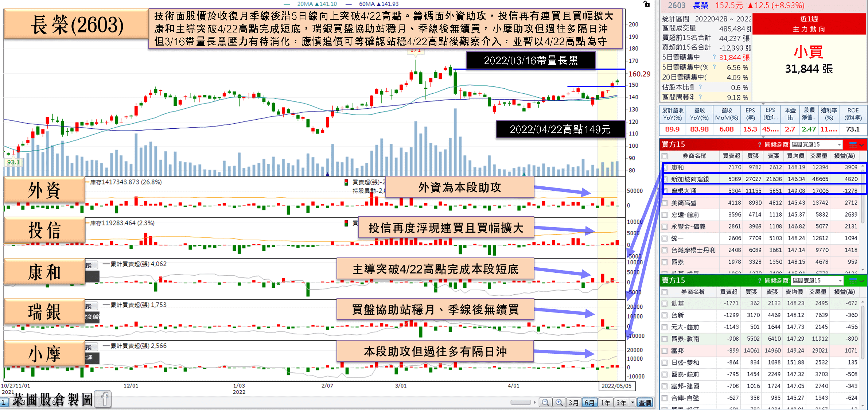This screenshot has height=419, width=868.
Task: Click the 賣方15 list scroll up arrow
Action: coord(863,302)
